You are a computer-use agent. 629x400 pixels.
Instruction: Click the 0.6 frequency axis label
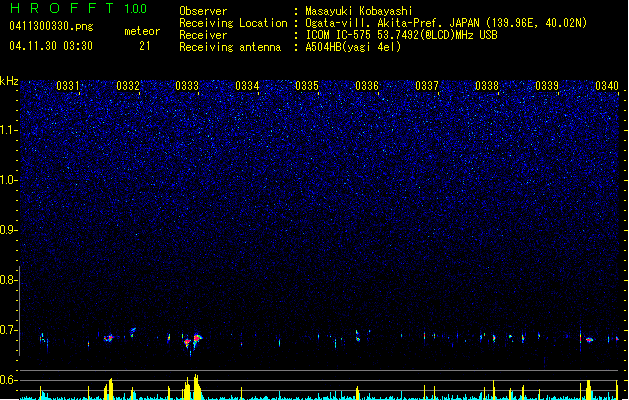tap(9, 380)
